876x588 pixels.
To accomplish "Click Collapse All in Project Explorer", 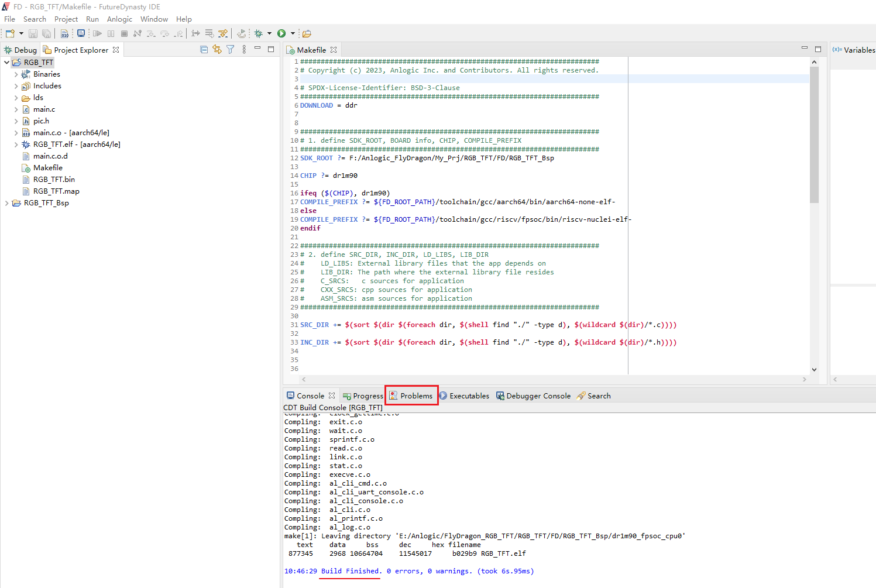I will pos(204,50).
